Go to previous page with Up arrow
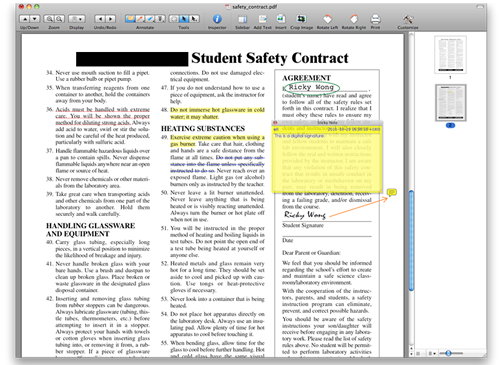Image resolution: width=500 pixels, height=365 pixels. coord(25,19)
